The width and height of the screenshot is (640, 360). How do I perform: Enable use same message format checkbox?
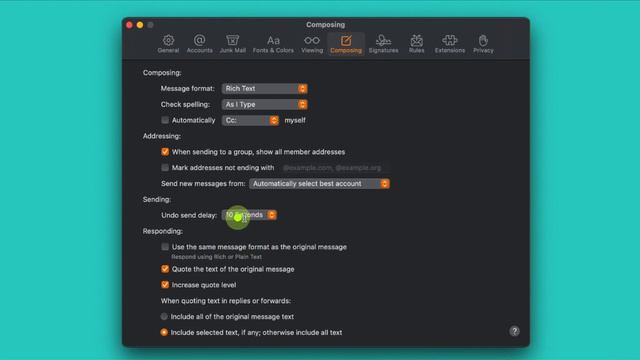[165, 247]
